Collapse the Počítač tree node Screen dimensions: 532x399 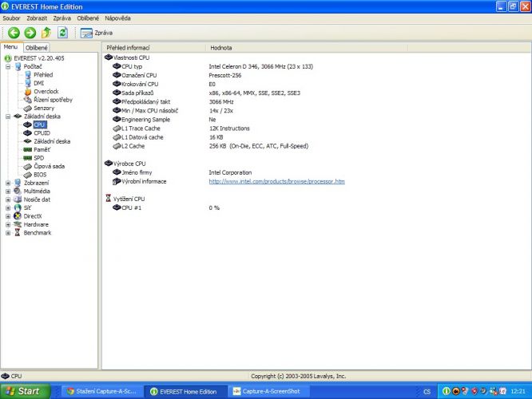(8, 67)
